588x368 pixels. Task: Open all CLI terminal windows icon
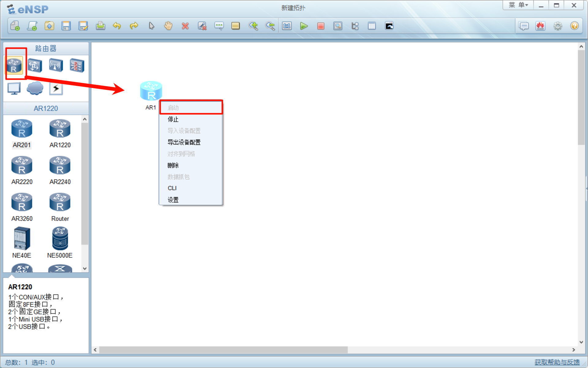coord(389,26)
